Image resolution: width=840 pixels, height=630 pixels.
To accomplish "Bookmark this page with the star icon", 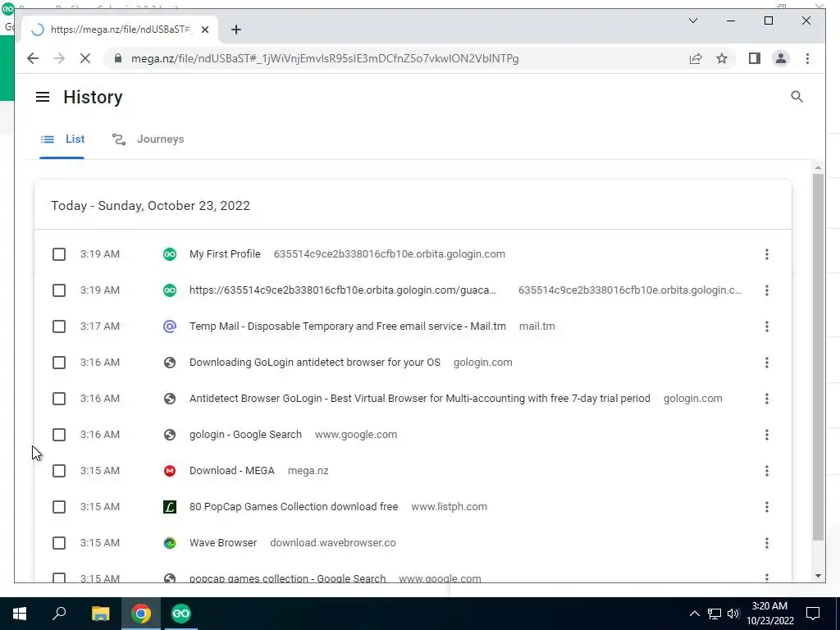I will point(722,58).
